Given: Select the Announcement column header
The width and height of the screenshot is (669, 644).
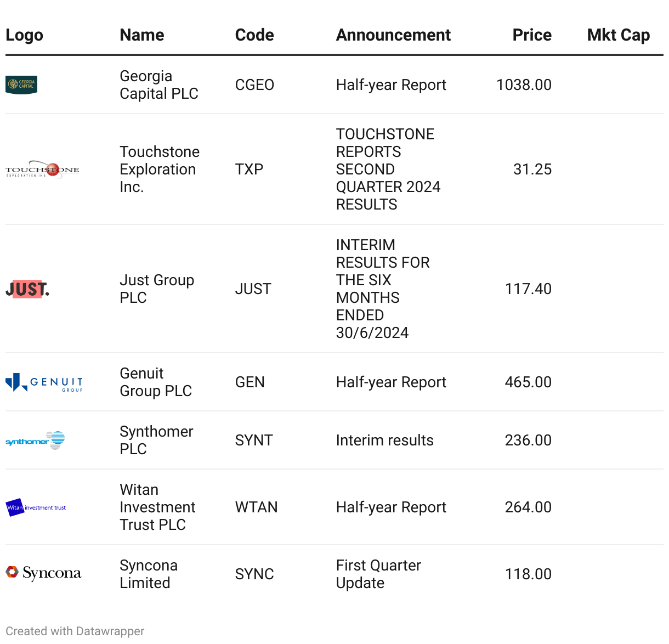Looking at the screenshot, I should coord(393,35).
